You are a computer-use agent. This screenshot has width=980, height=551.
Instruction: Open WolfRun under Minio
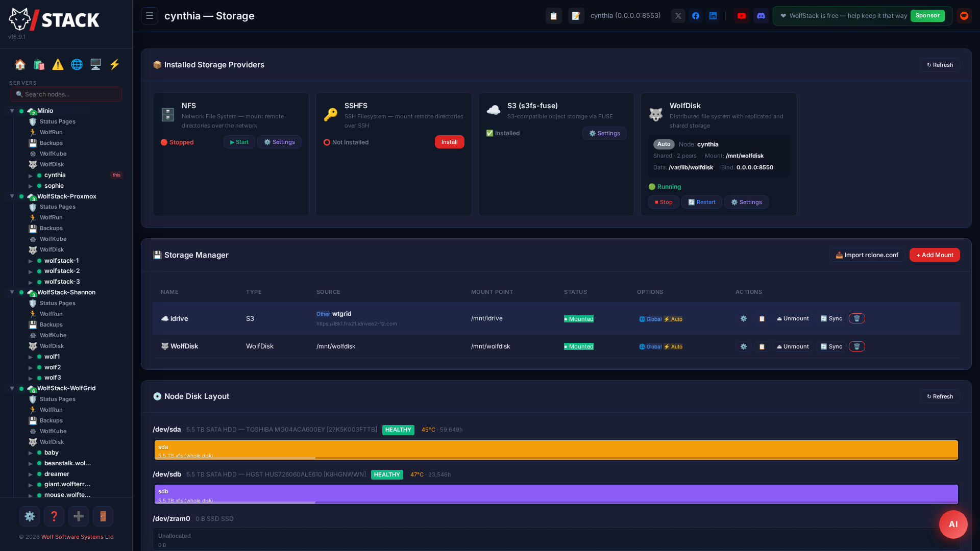pyautogui.click(x=51, y=132)
